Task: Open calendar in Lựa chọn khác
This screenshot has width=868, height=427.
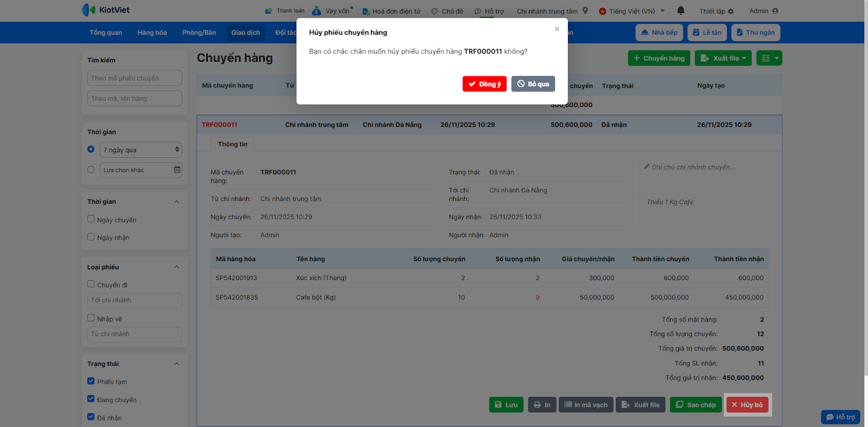Action: [177, 170]
